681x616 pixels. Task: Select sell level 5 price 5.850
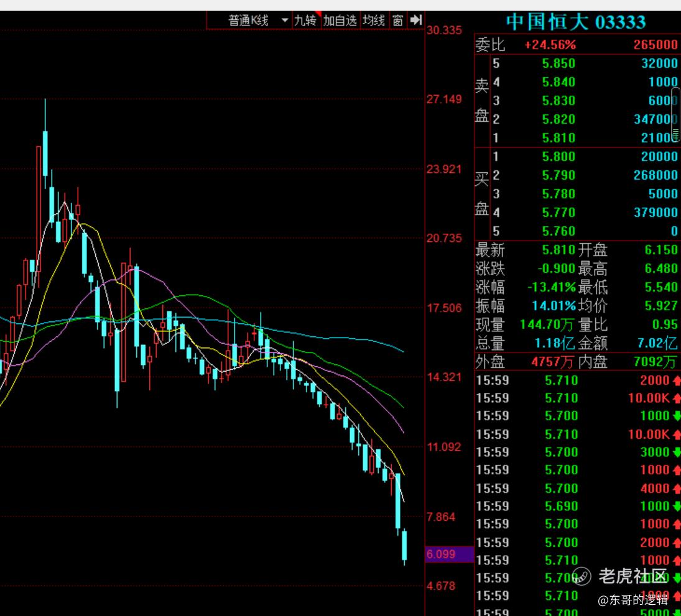[558, 63]
